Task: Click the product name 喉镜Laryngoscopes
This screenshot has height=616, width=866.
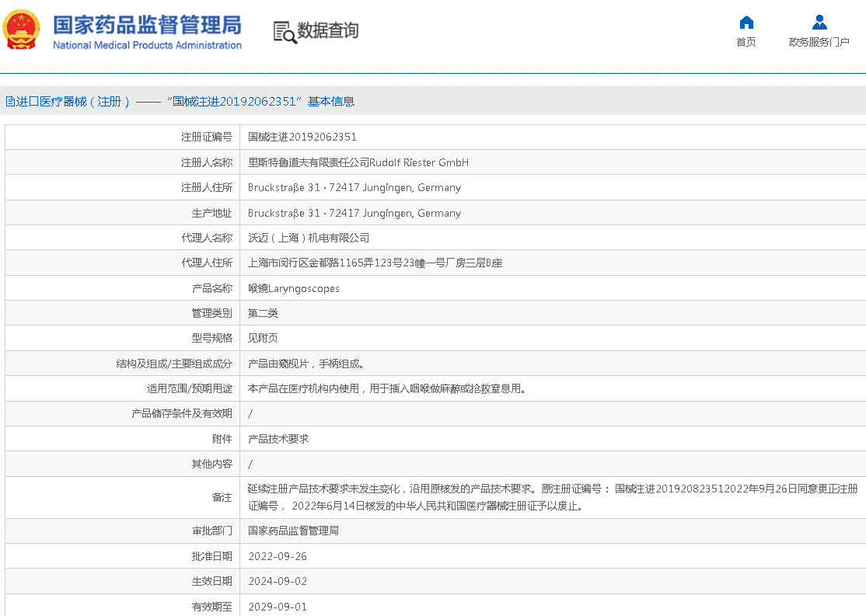Action: (293, 288)
